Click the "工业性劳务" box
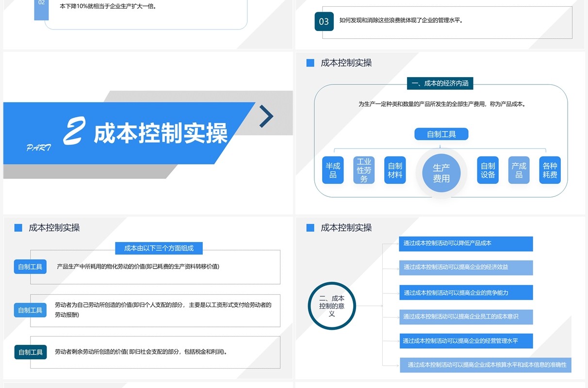This screenshot has width=588, height=388. point(364,170)
